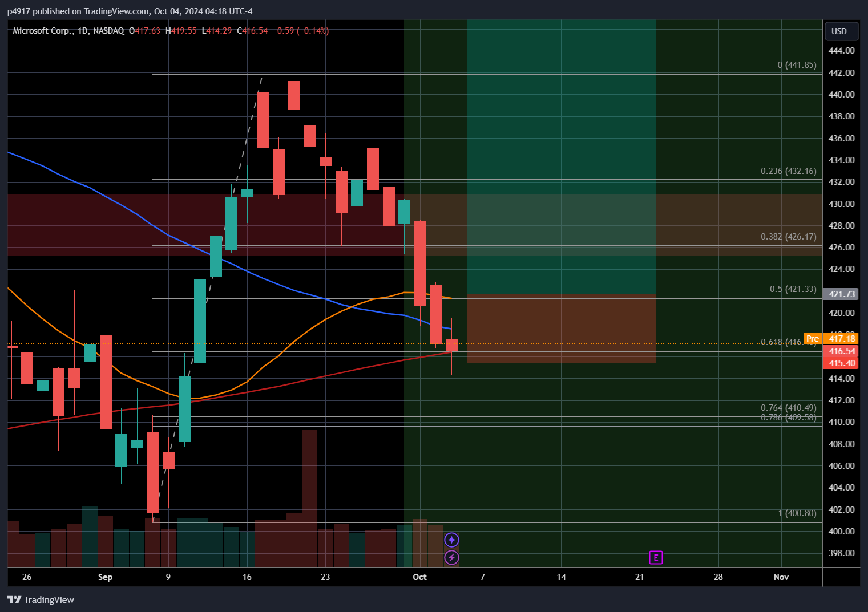Click date 14 on the time axis
The image size is (868, 612).
[x=561, y=577]
